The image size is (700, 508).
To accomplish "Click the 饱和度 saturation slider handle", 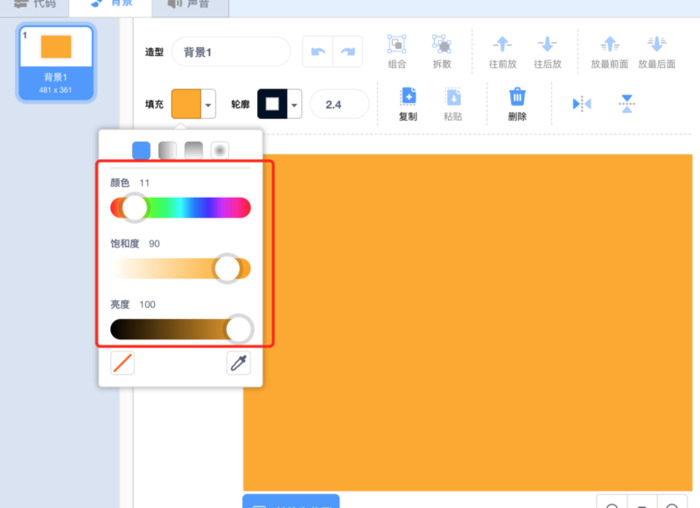I will click(228, 268).
